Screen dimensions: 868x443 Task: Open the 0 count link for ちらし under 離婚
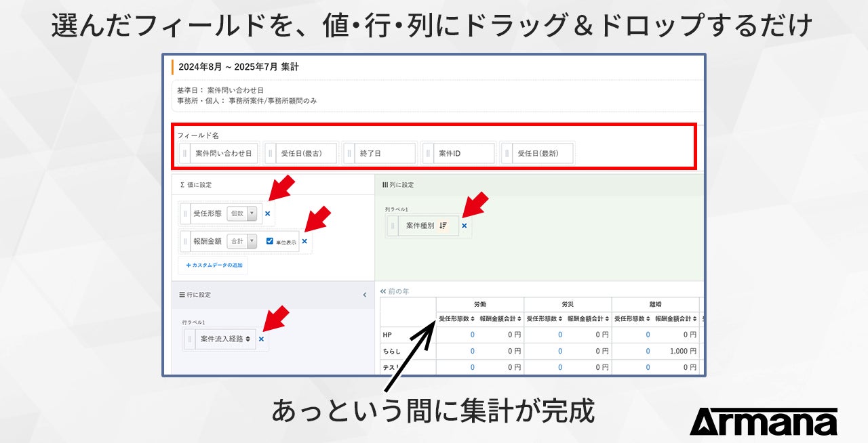(x=648, y=352)
